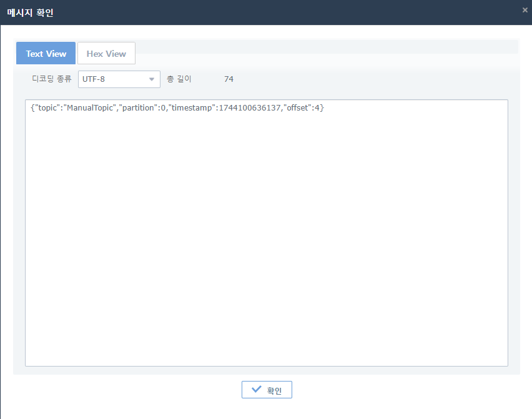This screenshot has height=419, width=532.
Task: Click the checkmark icon on 확인 button
Action: click(x=256, y=390)
